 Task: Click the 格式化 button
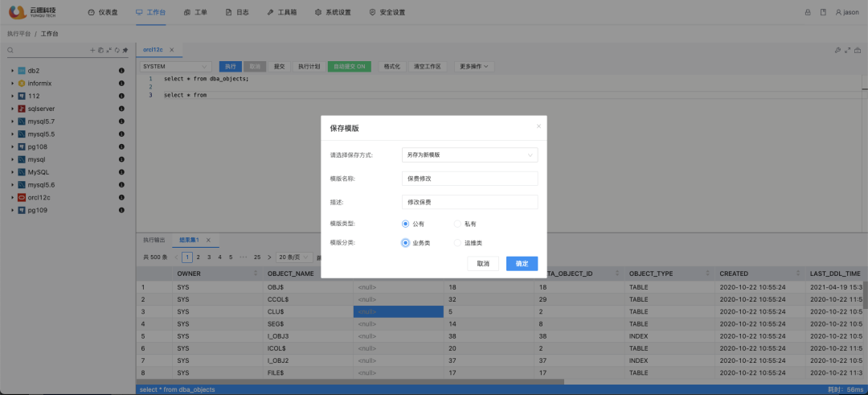392,67
